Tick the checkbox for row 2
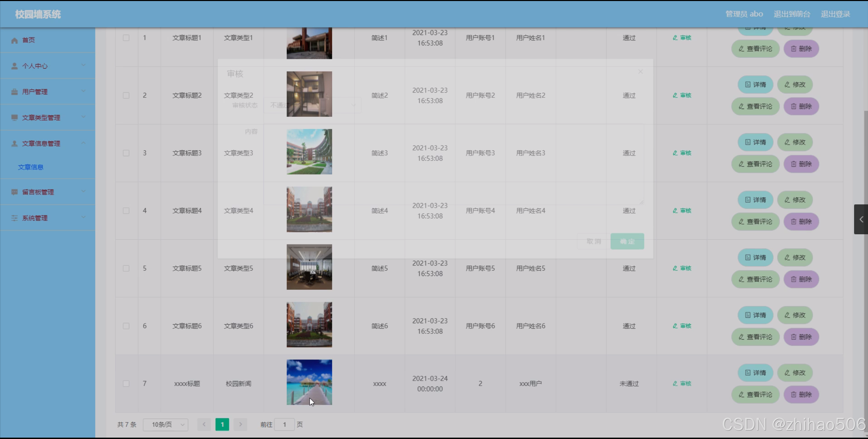The height and width of the screenshot is (439, 868). 126,95
